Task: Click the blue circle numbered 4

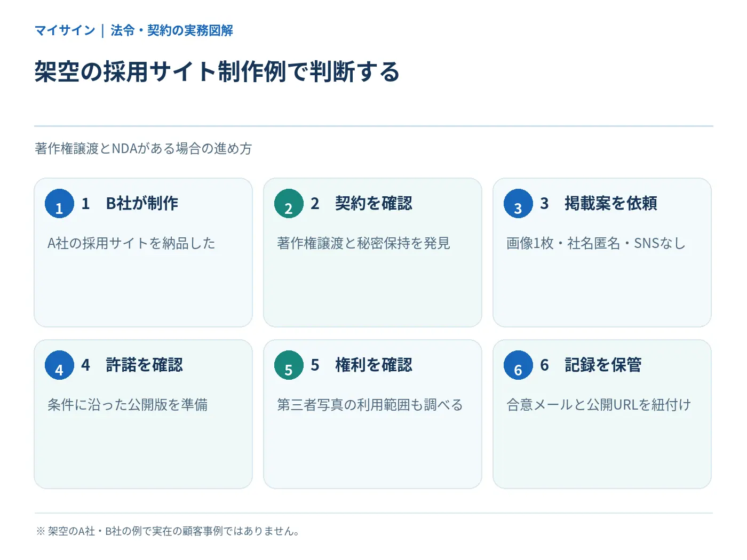Action: point(59,365)
